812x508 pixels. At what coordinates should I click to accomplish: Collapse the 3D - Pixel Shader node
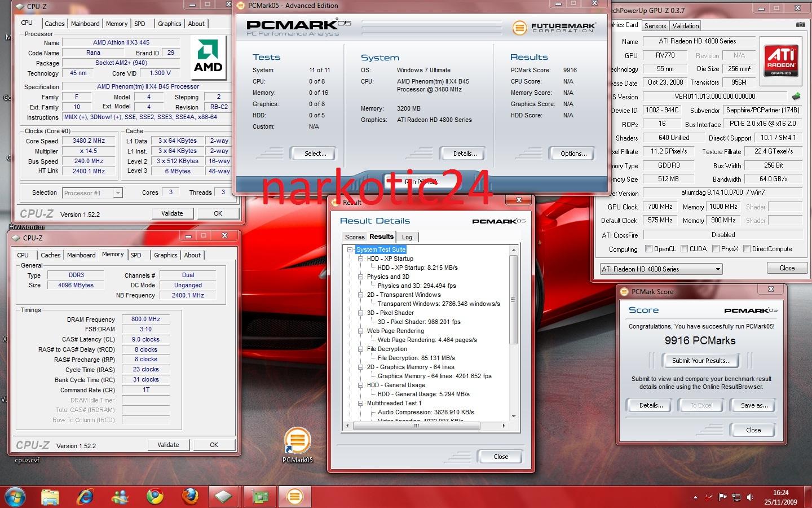pyautogui.click(x=361, y=313)
